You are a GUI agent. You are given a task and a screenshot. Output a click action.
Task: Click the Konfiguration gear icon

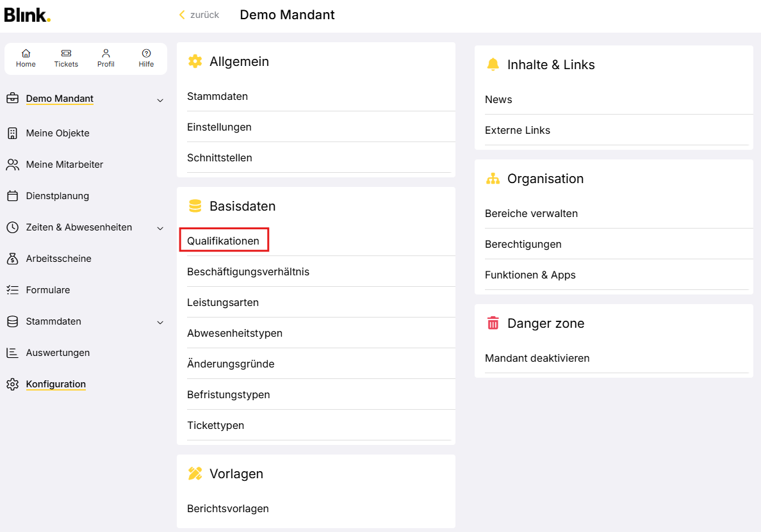click(12, 384)
